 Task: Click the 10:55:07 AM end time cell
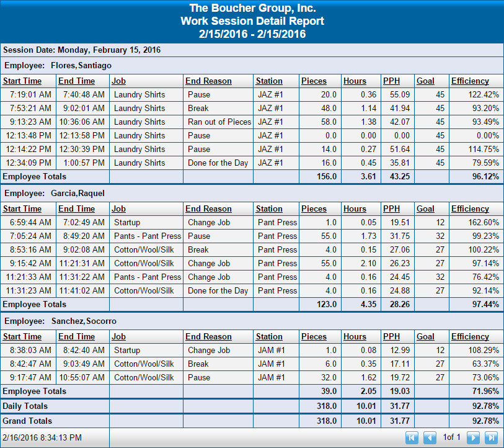tap(83, 377)
